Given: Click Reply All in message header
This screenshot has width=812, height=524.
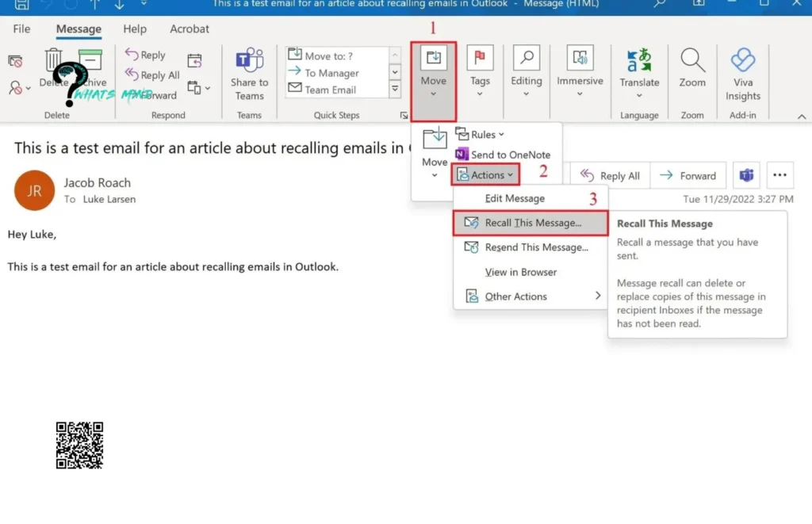Looking at the screenshot, I should 610,176.
